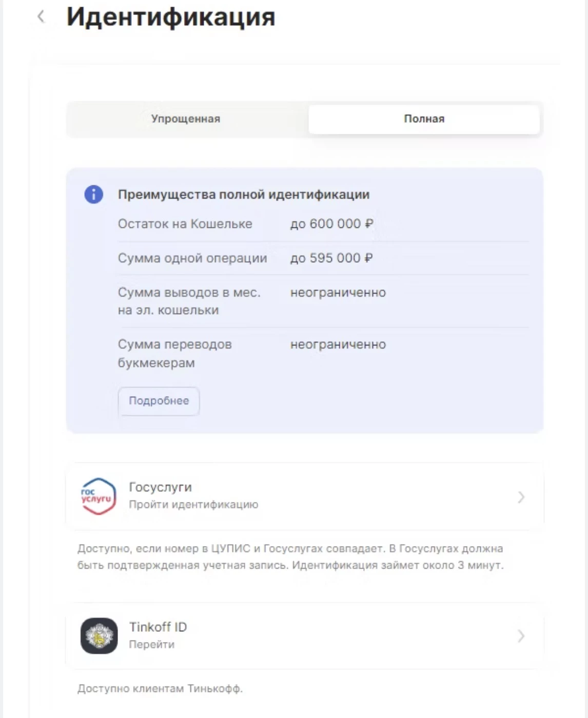Expand the Госуслуги row chevron
The image size is (588, 718).
[521, 496]
